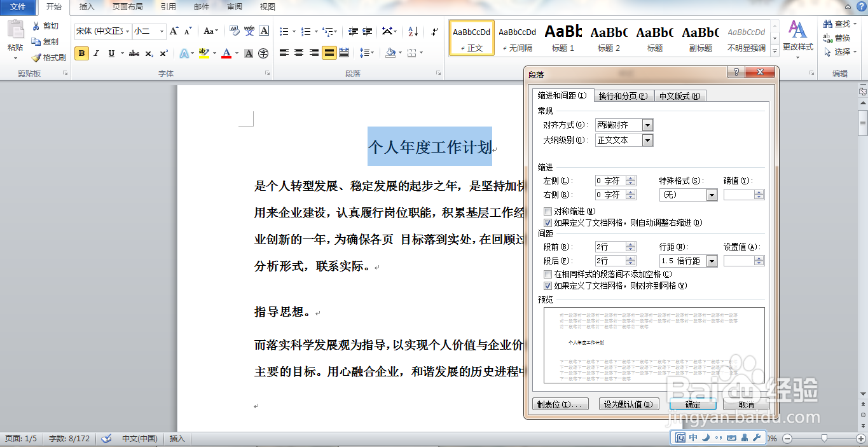This screenshot has height=447, width=868.
Task: Click the dialog Help question mark
Action: click(736, 73)
